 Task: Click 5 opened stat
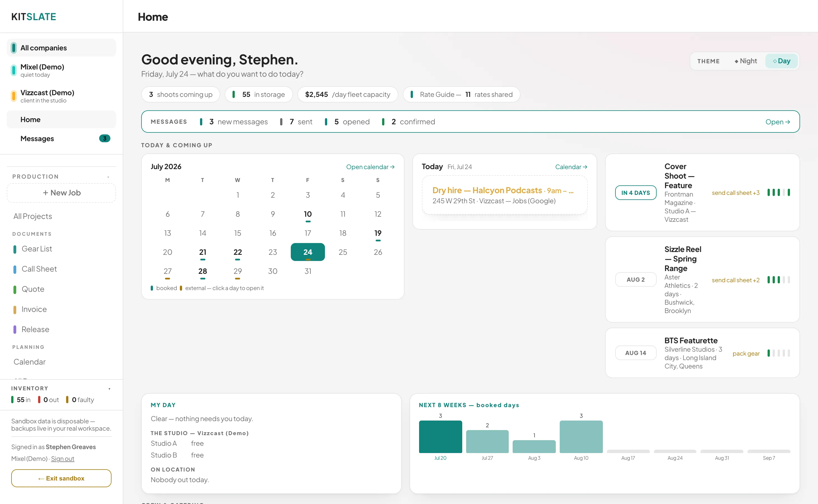tap(347, 122)
